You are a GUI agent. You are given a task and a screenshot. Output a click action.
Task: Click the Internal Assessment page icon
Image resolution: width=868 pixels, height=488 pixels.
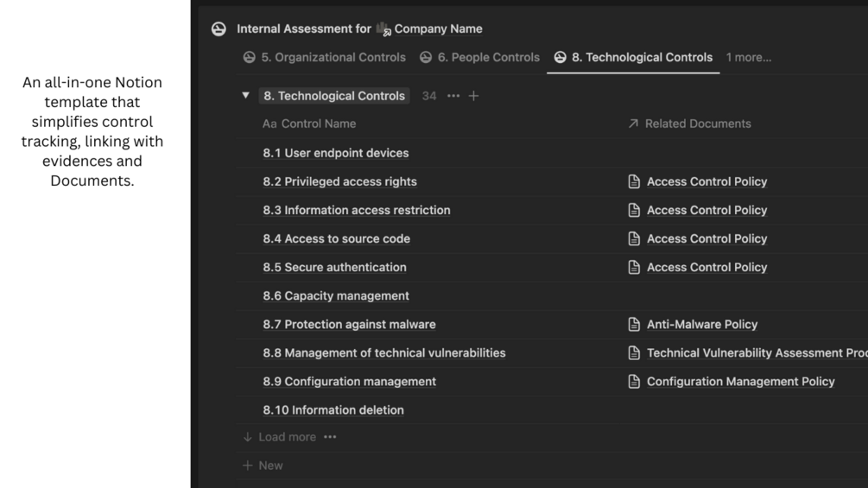coord(219,29)
